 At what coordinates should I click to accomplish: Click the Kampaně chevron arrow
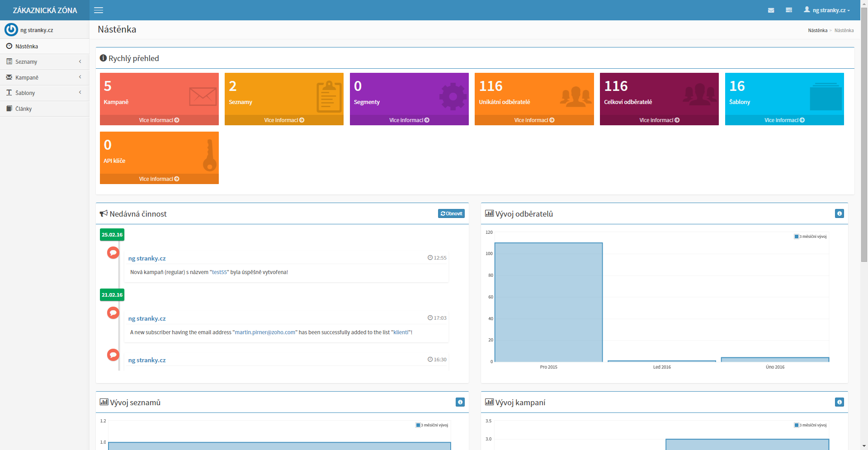(x=80, y=77)
